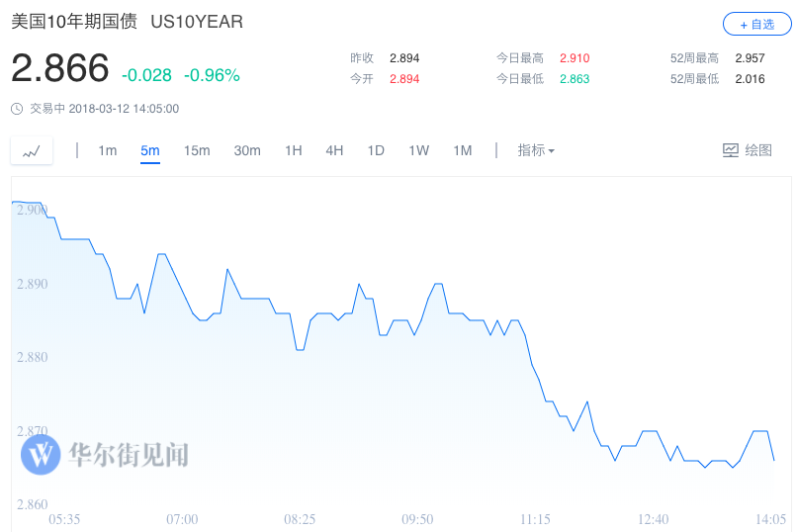Click the clock icon beside trading time
This screenshot has height=532, width=797.
17,109
